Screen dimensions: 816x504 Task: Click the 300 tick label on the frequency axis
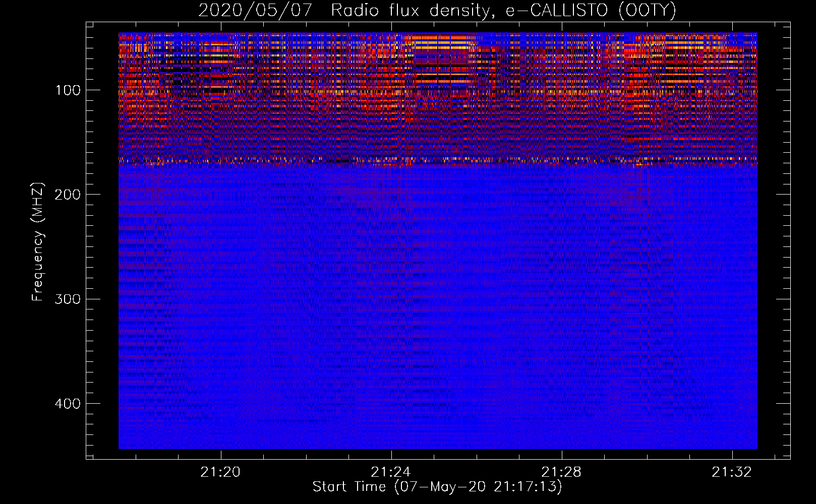click(x=68, y=299)
